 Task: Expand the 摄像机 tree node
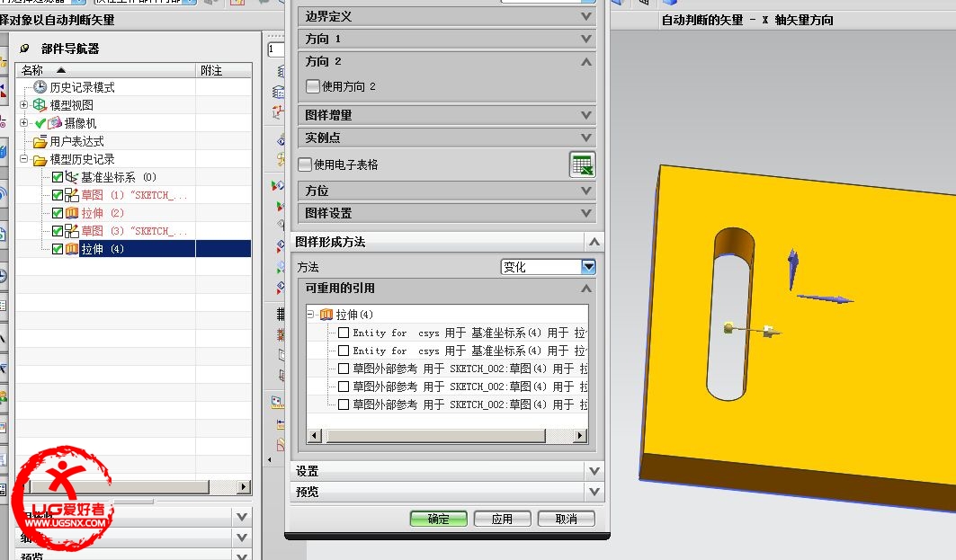[x=23, y=122]
